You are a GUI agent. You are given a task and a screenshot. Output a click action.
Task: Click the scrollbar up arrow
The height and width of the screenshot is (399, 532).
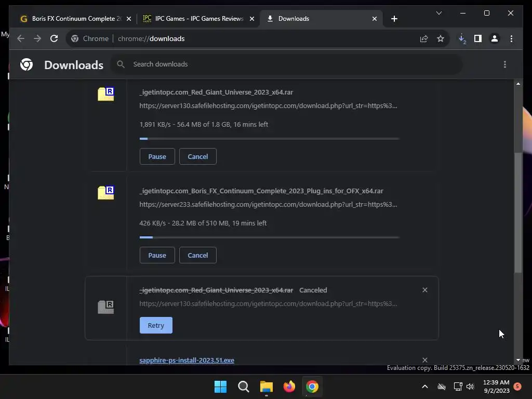(x=518, y=84)
